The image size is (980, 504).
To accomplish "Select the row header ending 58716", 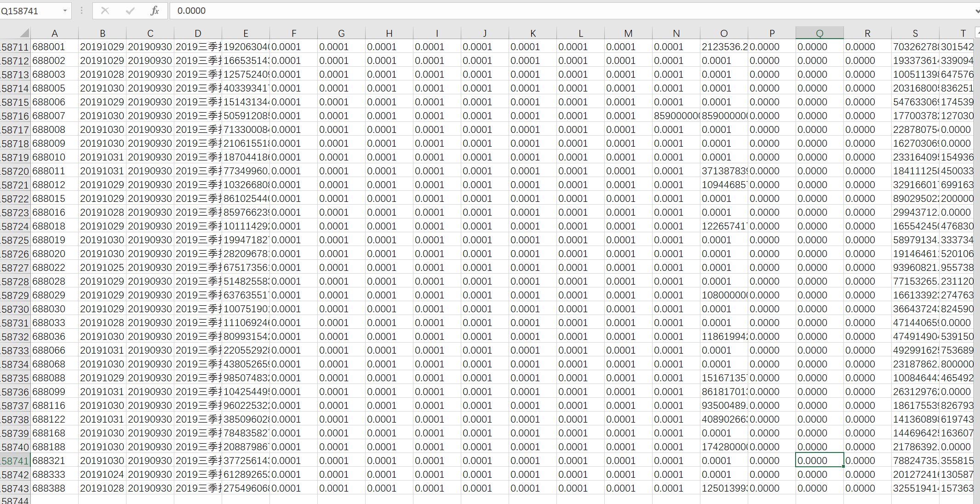I will (x=15, y=116).
